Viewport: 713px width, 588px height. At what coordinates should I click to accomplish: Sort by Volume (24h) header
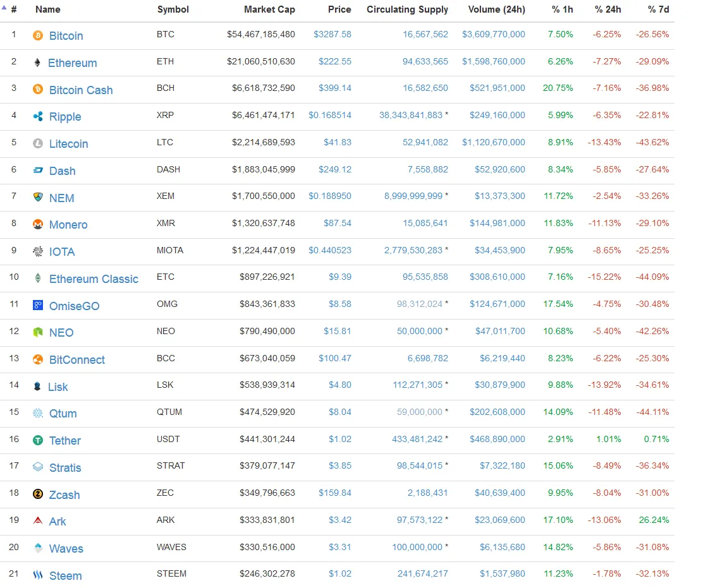[497, 9]
